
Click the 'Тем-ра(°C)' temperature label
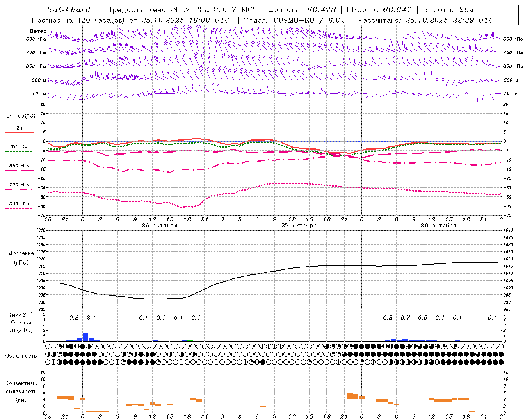(19, 116)
